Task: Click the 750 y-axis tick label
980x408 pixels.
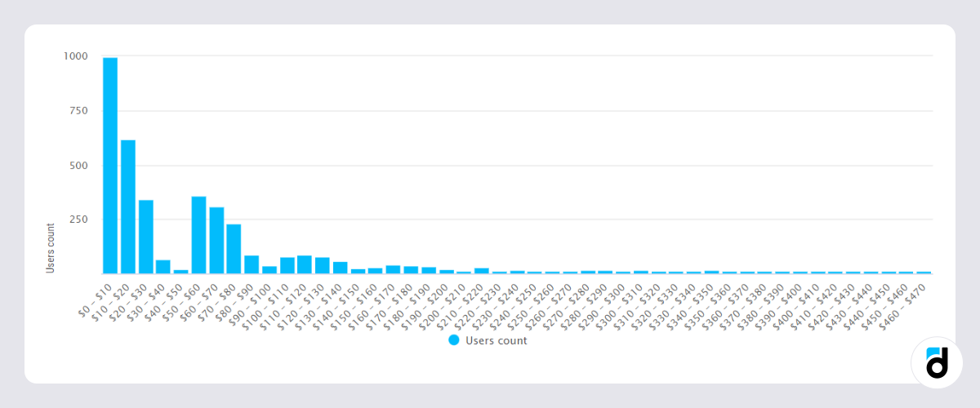Action: point(78,111)
